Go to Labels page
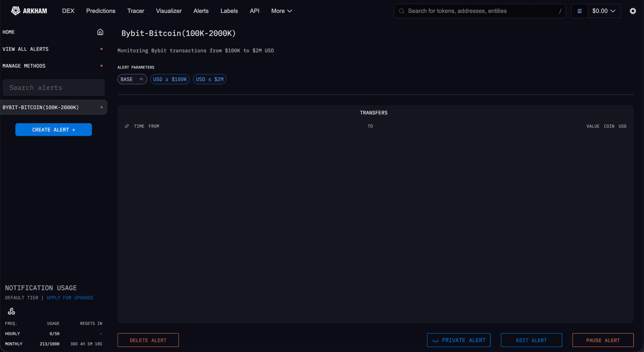The width and height of the screenshot is (644, 352). pos(229,11)
